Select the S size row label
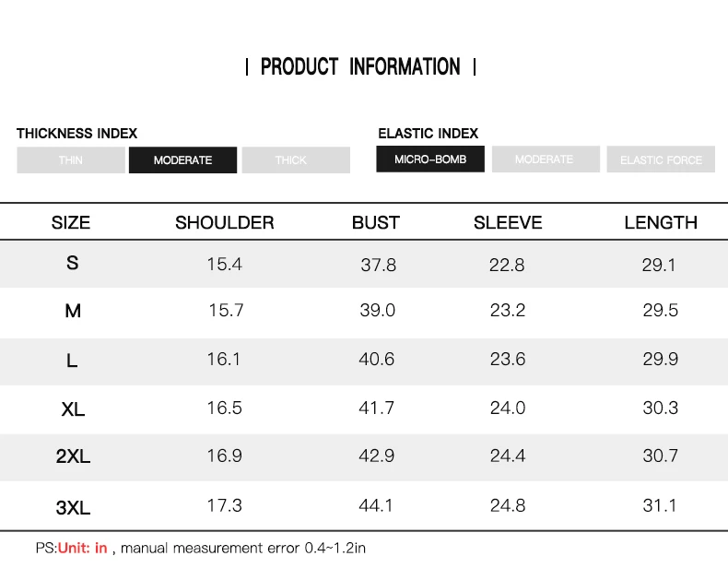728x568 pixels. (73, 263)
